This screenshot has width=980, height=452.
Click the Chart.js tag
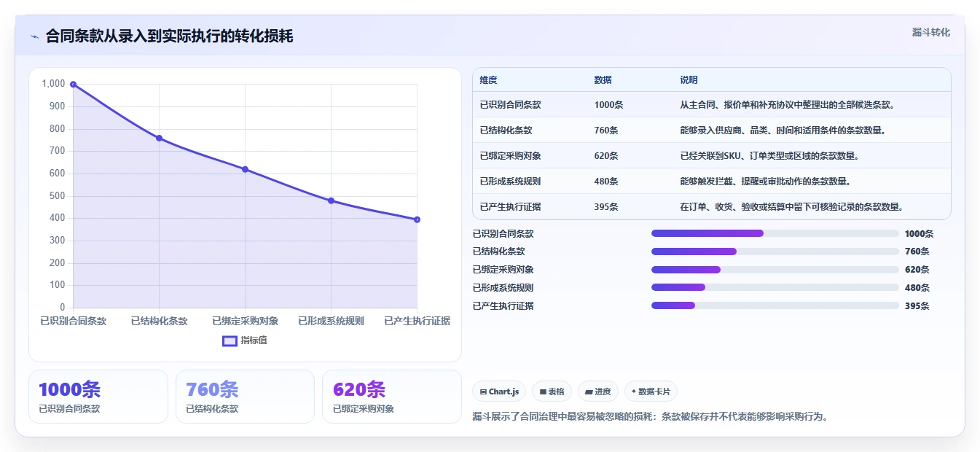(x=499, y=391)
